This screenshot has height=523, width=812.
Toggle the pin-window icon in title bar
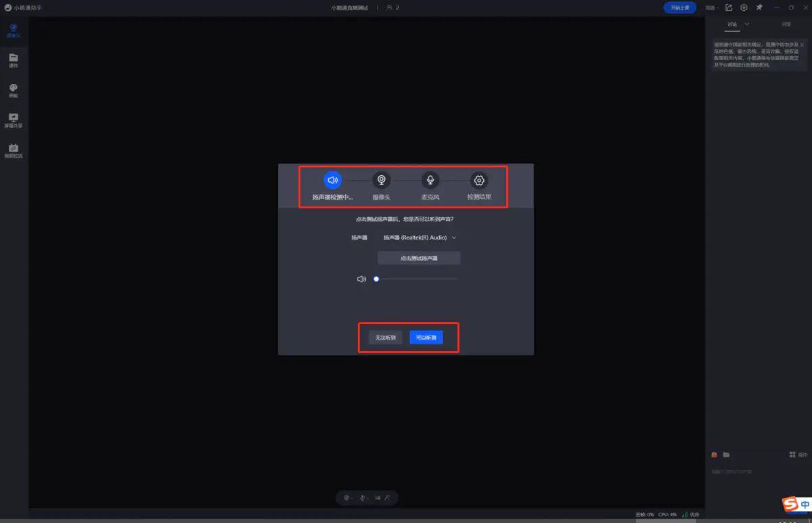(x=759, y=7)
